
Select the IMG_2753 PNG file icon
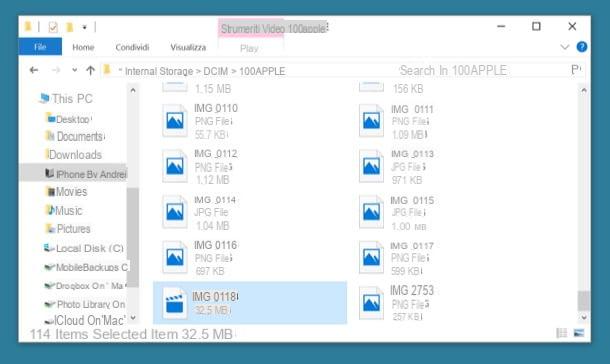pyautogui.click(x=372, y=303)
